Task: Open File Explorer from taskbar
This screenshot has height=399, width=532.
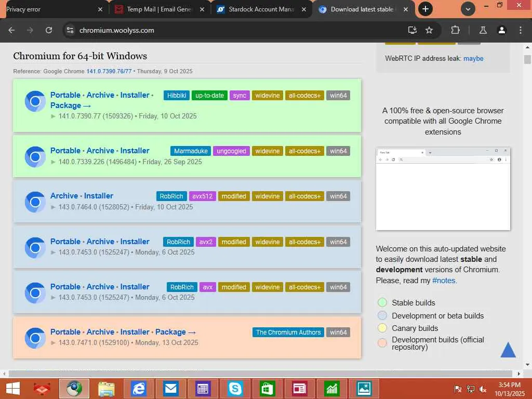Action: pyautogui.click(x=106, y=389)
